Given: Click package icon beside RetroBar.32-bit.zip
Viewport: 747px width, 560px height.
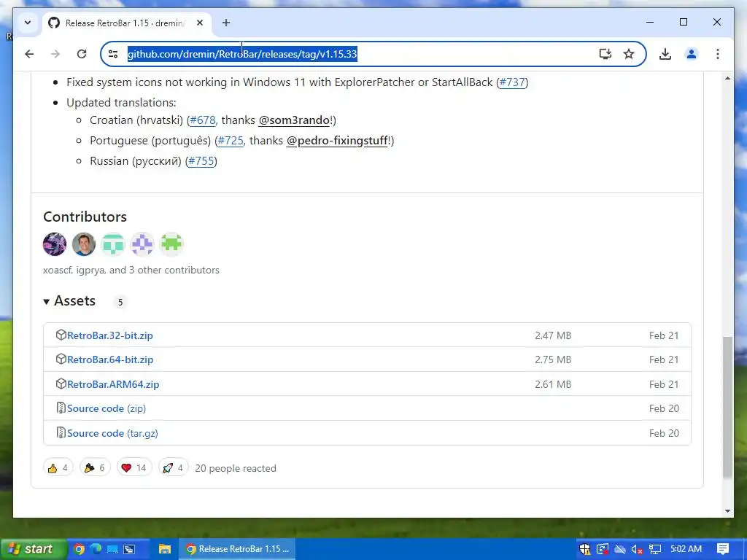Looking at the screenshot, I should (61, 335).
